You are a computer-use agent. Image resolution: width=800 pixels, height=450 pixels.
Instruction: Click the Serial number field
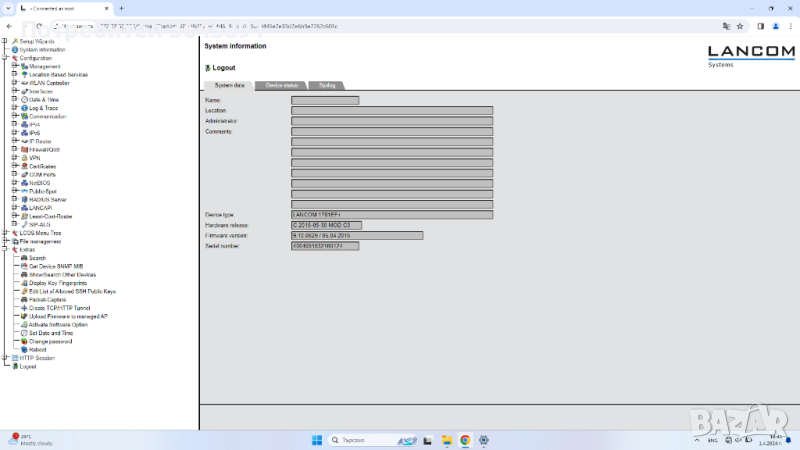click(x=325, y=246)
